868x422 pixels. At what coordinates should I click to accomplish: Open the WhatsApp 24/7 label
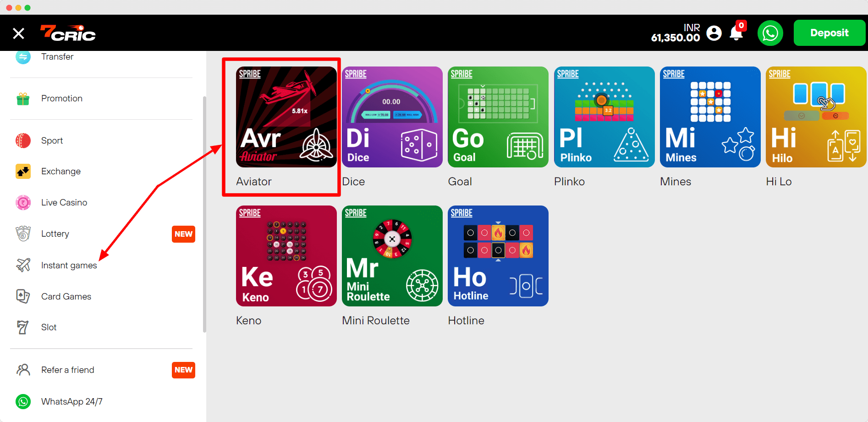pos(72,401)
